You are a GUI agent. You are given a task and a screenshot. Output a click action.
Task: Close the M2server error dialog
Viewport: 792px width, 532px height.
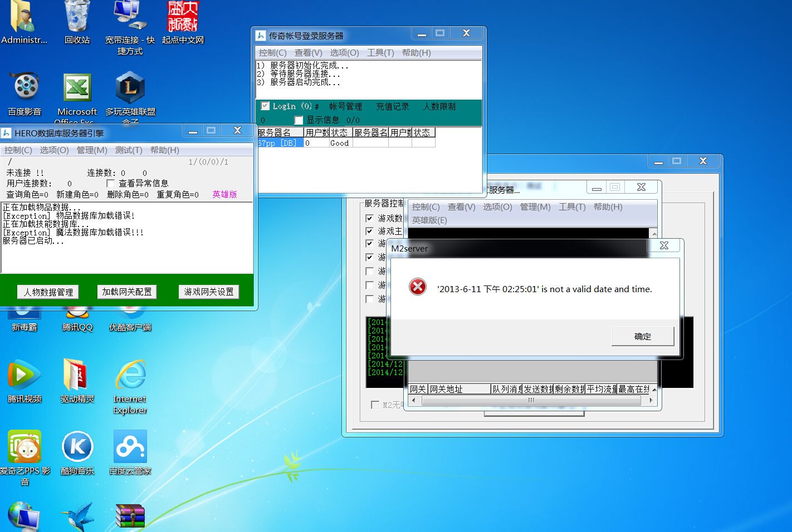664,245
